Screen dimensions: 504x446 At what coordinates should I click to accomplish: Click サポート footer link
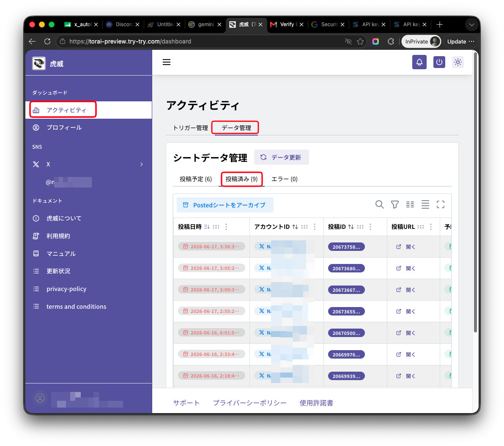point(186,402)
